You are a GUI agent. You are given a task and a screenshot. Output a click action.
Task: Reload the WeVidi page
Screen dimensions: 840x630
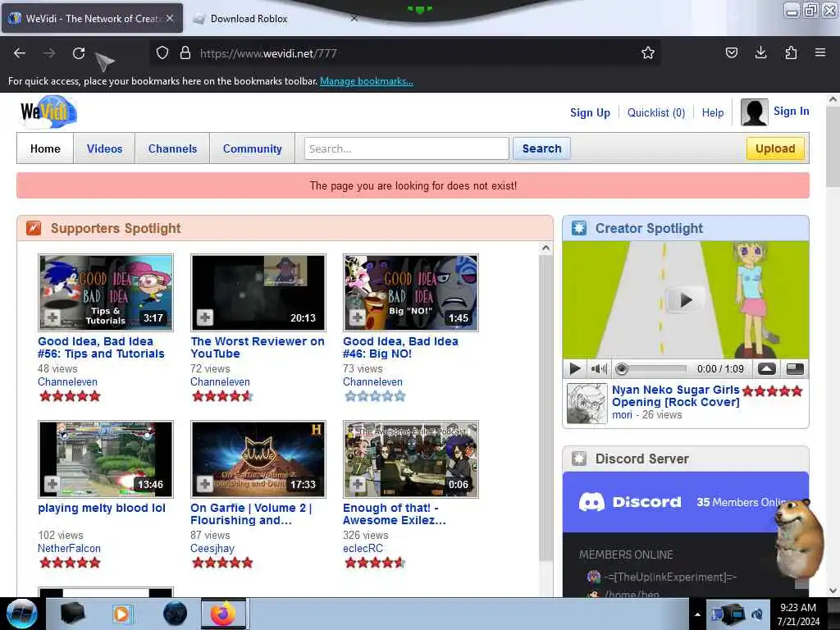coord(79,53)
